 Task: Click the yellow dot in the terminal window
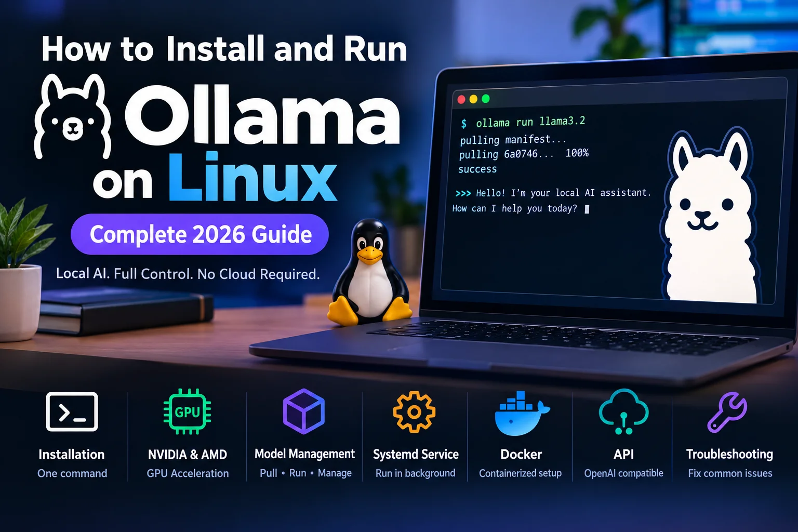click(473, 99)
